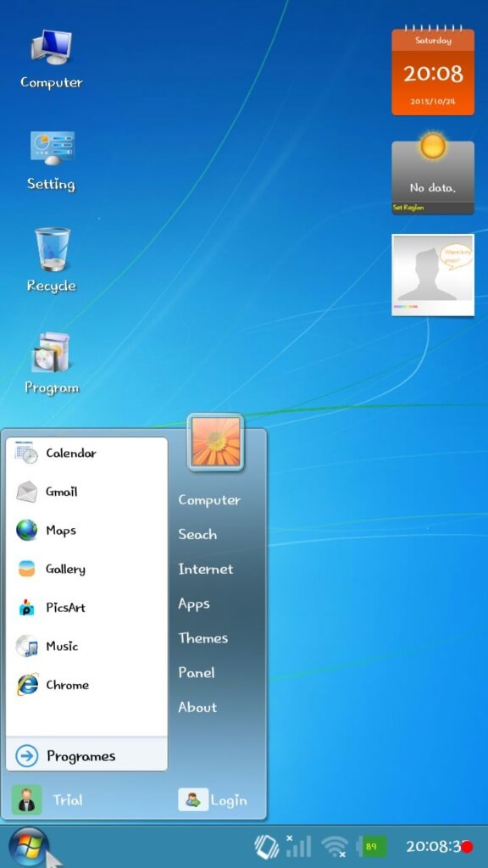Click the Chrome browser icon
This screenshot has height=868, width=488.
(x=27, y=685)
